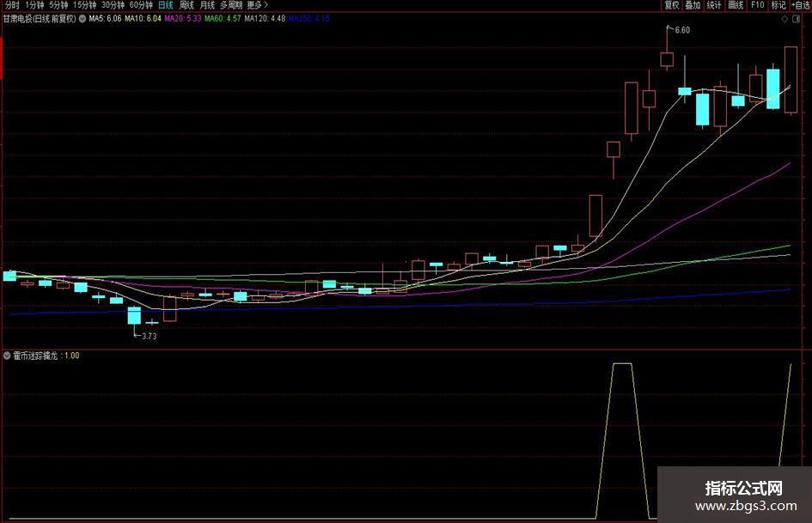Image resolution: width=812 pixels, height=523 pixels.
Task: Click the 6.60 high price marker
Action: coord(682,30)
